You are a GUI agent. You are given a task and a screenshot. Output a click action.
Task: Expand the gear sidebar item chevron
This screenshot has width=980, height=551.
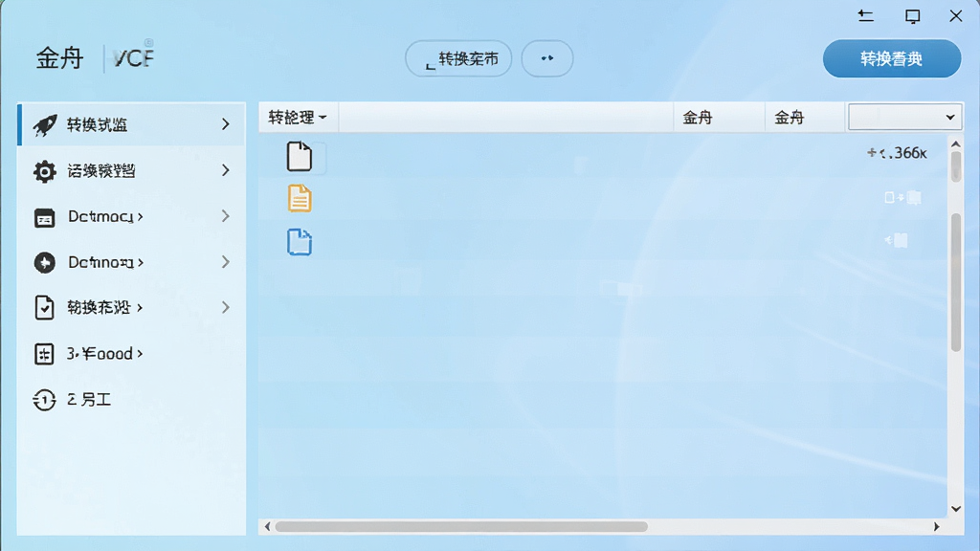(x=226, y=170)
